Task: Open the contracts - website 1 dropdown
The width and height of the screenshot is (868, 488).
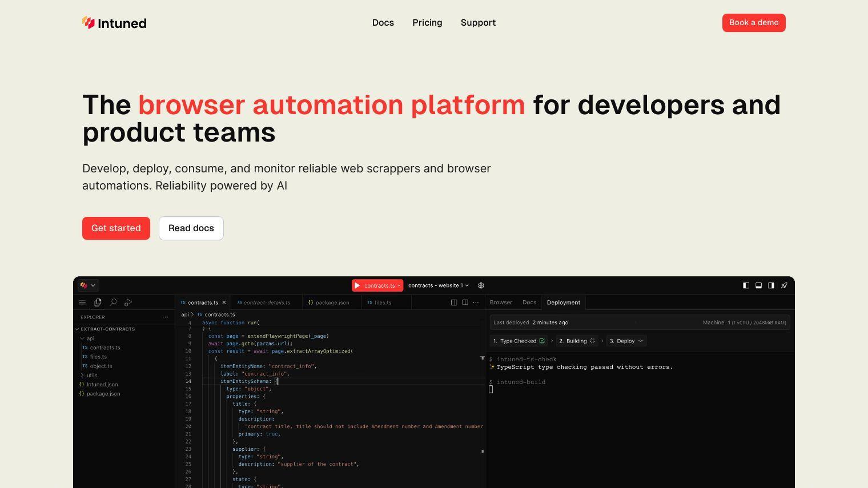Action: pos(438,285)
